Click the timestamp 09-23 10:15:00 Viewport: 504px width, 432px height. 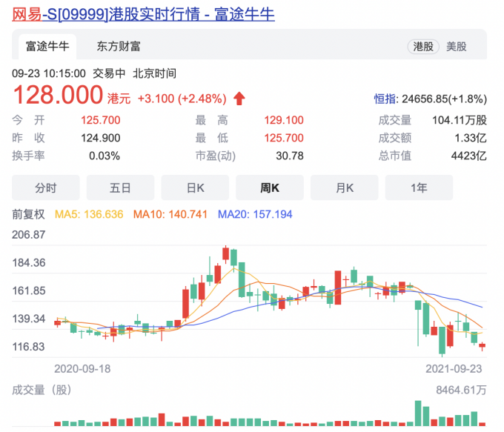(49, 73)
